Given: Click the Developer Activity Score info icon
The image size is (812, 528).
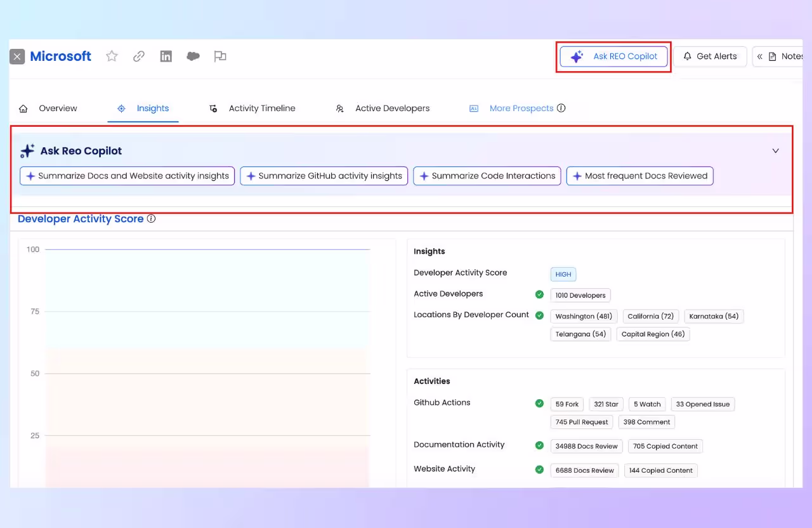Looking at the screenshot, I should tap(151, 219).
